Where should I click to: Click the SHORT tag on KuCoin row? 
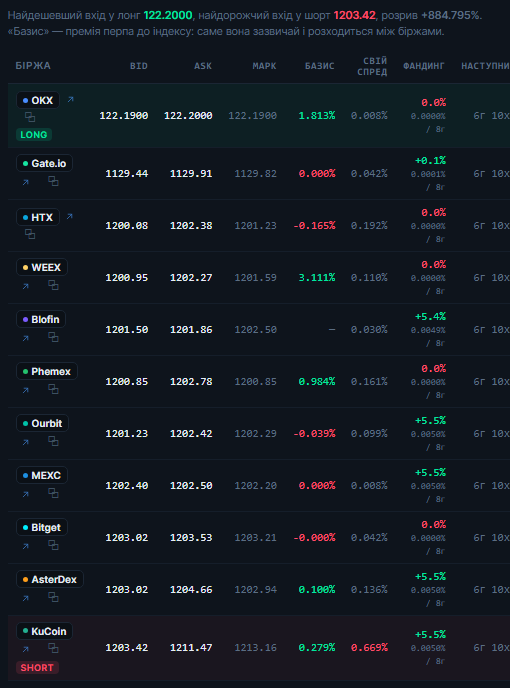tap(37, 668)
